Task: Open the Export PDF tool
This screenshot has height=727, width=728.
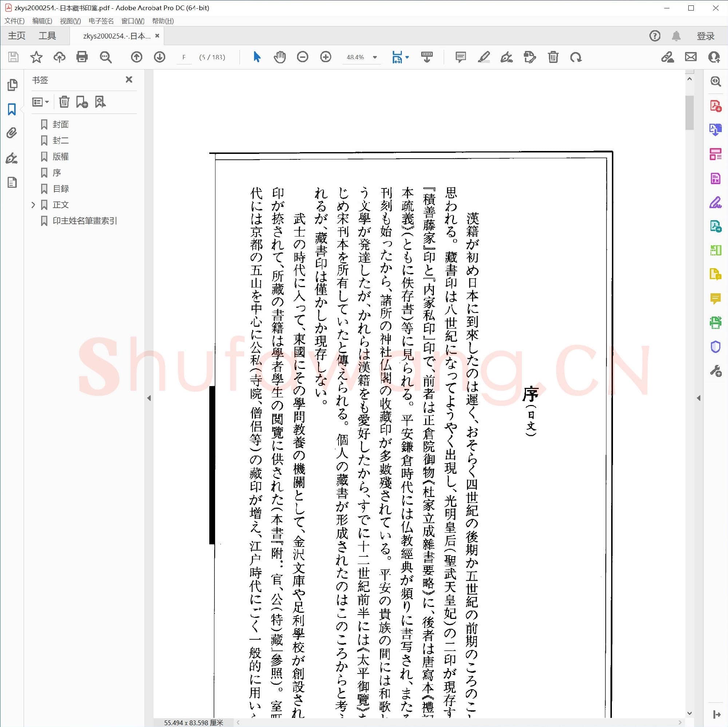Action: [x=715, y=130]
